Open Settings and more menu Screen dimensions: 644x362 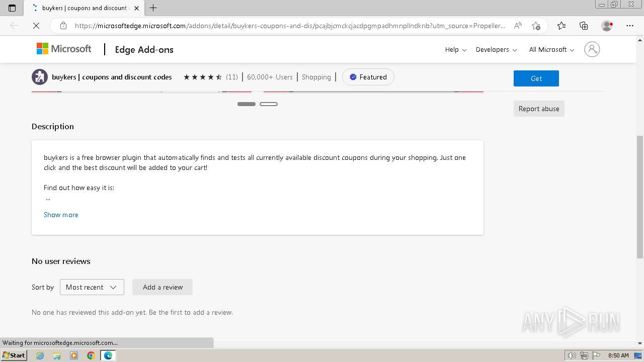[630, 26]
